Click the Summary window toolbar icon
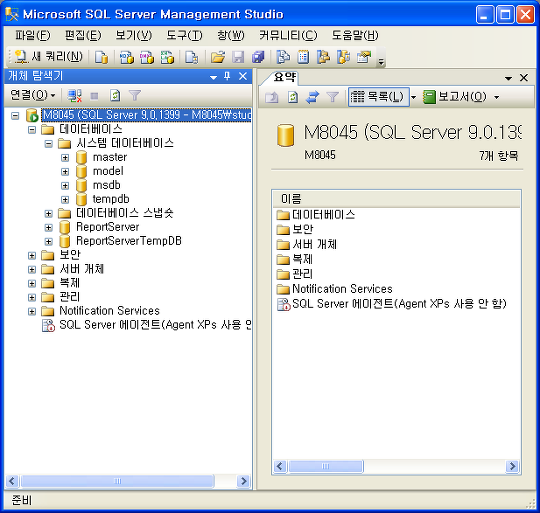540x513 pixels. (x=303, y=57)
